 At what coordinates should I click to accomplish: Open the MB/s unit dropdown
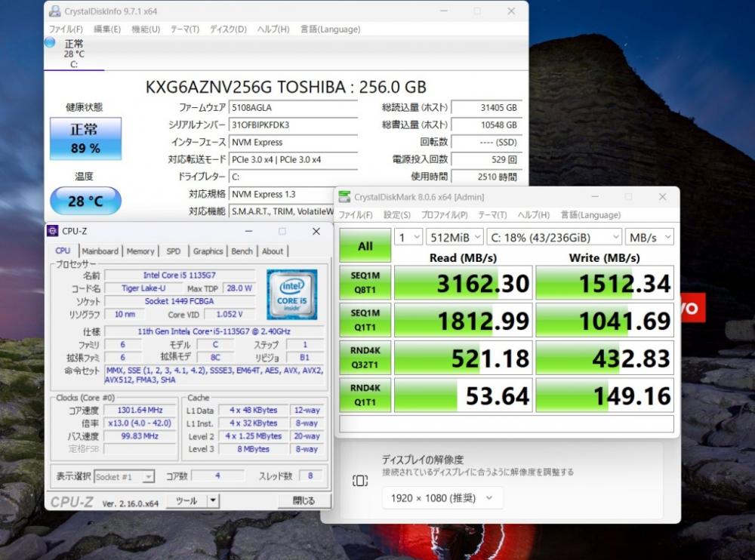pyautogui.click(x=649, y=238)
